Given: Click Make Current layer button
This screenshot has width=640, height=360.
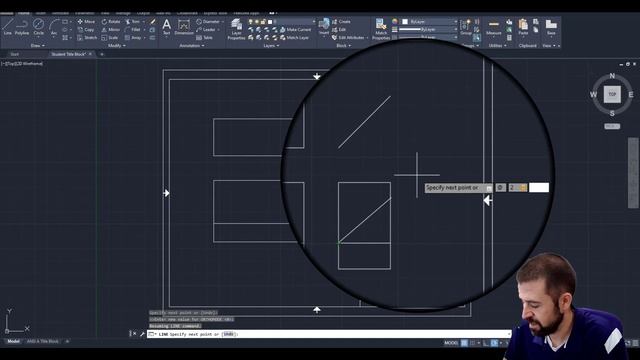Looking at the screenshot, I should pos(296,30).
